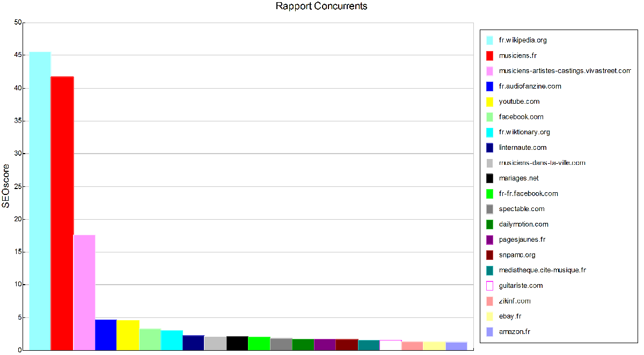
Task: Click the 'Rapport Concurrents' chart title
Action: 321,6
